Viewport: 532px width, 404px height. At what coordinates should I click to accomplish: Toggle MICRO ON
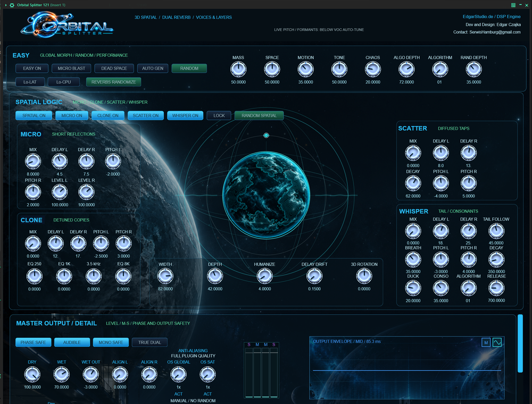coord(72,115)
